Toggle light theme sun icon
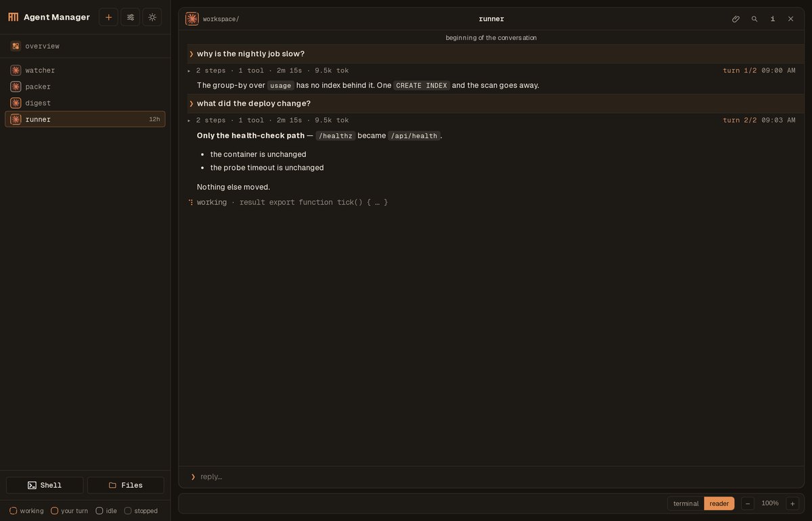Screen dimensions: 812x521 point(152,17)
